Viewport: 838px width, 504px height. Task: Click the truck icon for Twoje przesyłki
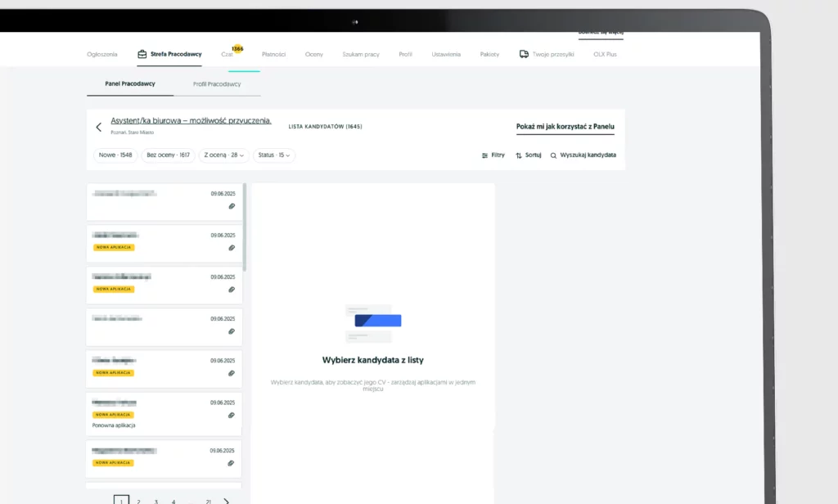coord(524,54)
